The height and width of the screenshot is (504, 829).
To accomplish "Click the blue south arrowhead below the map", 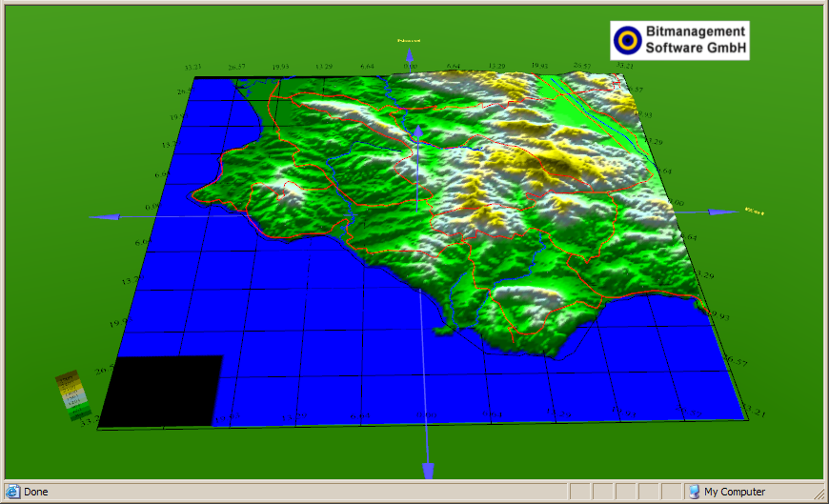I will [428, 471].
